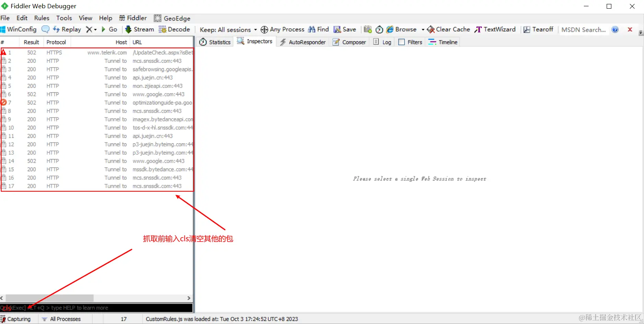Select session 5 mon.zijieapi.com:443

point(97,86)
